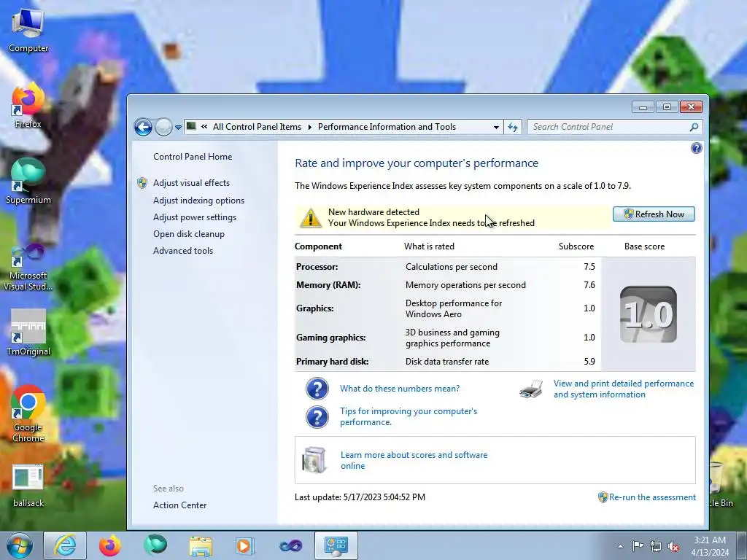Open Internet Explorer from the taskbar
The image size is (747, 560).
click(65, 545)
